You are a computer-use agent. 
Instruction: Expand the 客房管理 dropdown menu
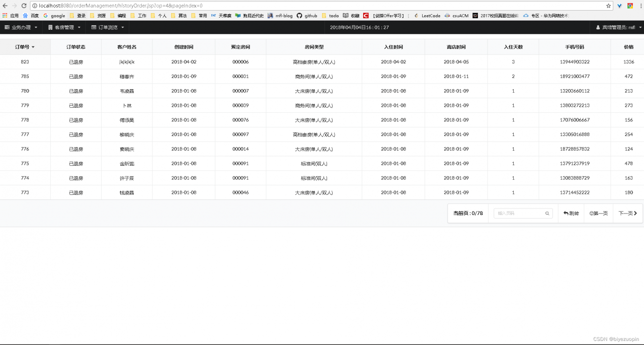click(64, 27)
